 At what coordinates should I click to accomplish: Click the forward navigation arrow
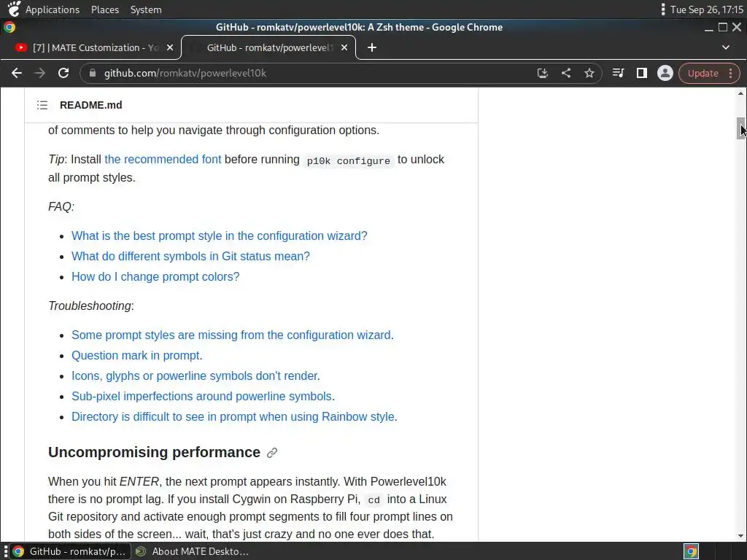(40, 73)
